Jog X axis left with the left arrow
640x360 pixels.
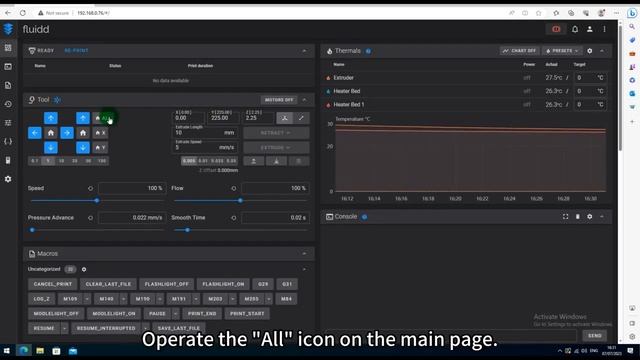[35, 133]
